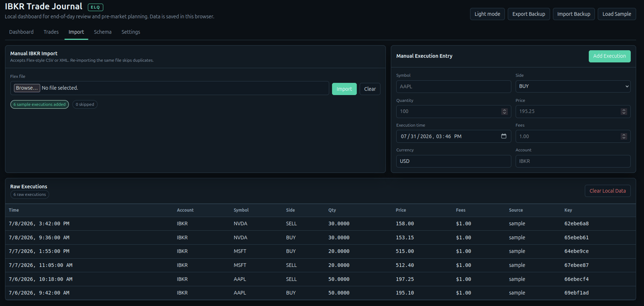Clear the selected Flex file
Image resolution: width=644 pixels, height=306 pixels.
coord(370,89)
